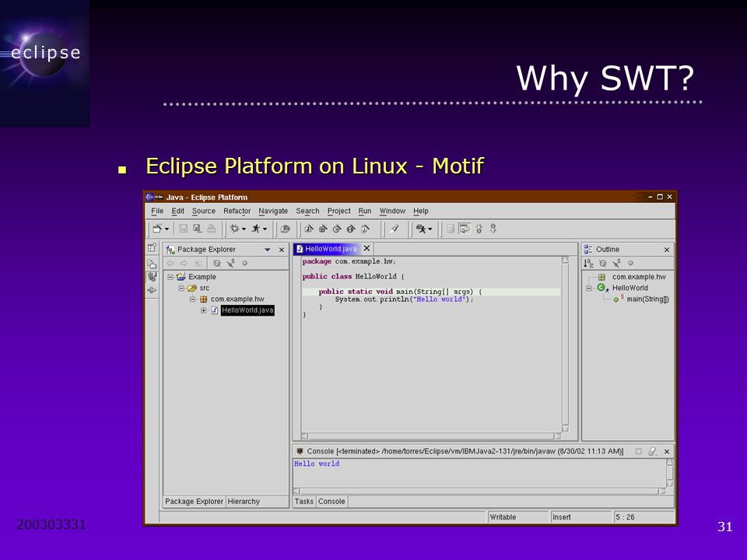Click the Outline alphabetical sort icon
The width and height of the screenshot is (747, 560).
(x=588, y=263)
